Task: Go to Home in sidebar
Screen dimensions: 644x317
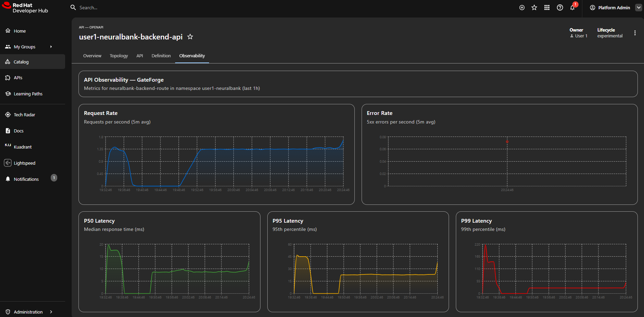Action: coord(33,31)
